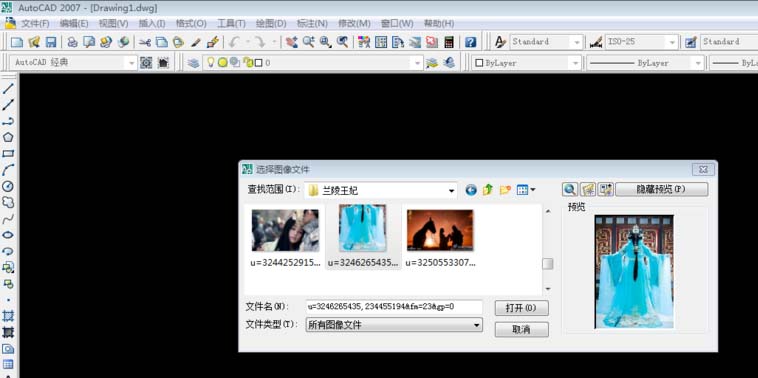Click the Open file toolbar icon
Image resolution: width=758 pixels, height=378 pixels.
[x=34, y=42]
